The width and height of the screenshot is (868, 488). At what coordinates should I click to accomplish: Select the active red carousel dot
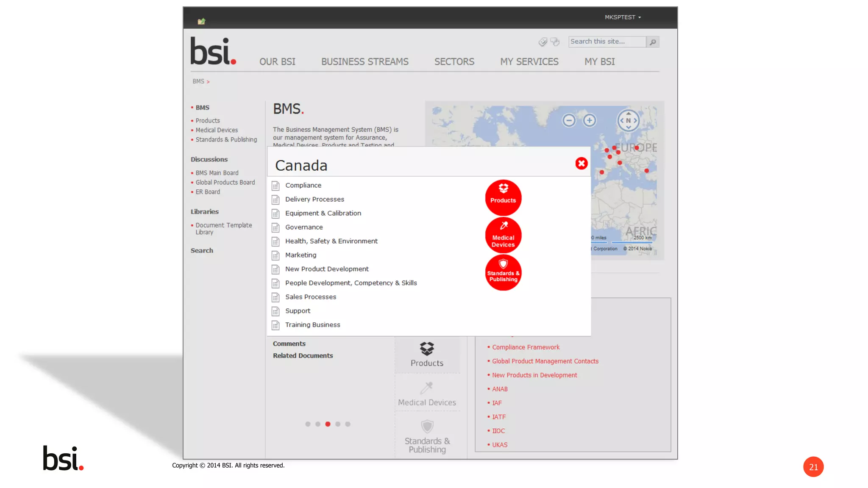pos(328,424)
